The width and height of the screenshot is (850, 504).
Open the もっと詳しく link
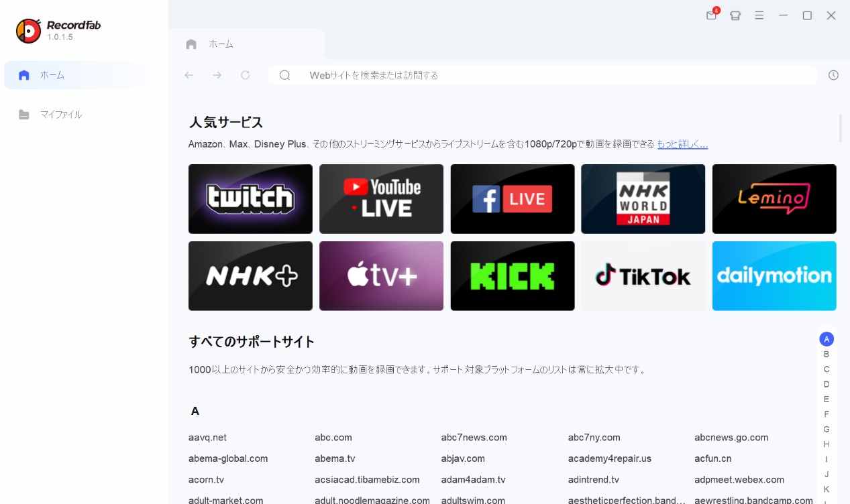(682, 144)
